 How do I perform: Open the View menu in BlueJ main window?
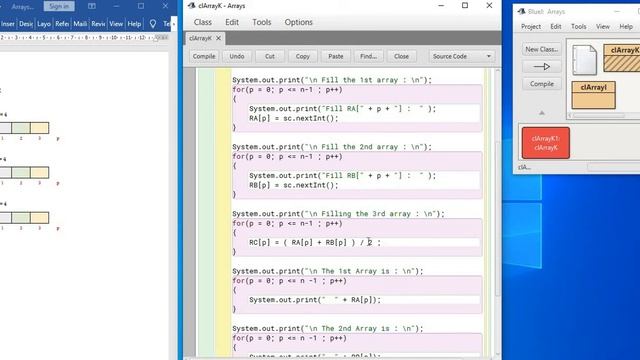click(602, 27)
